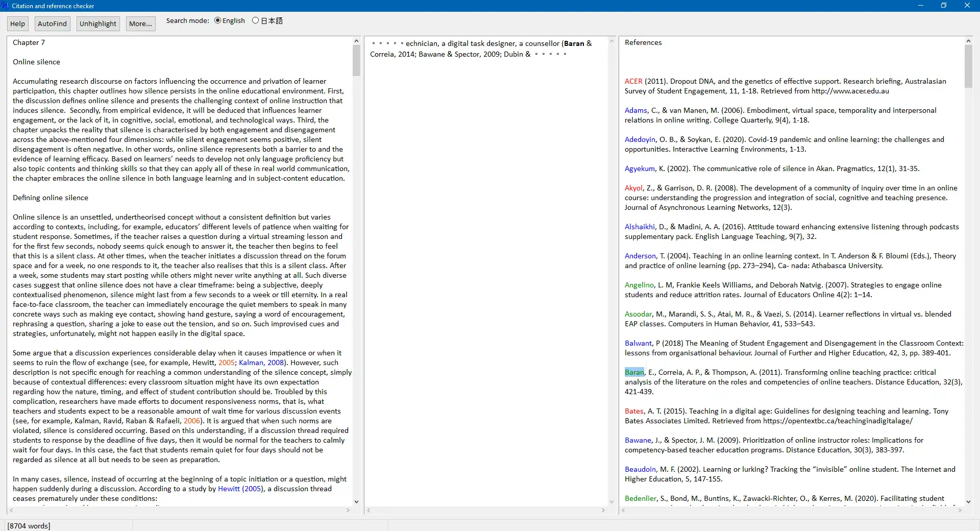Click the 'Defining online silence' heading
980x531 pixels.
[51, 198]
